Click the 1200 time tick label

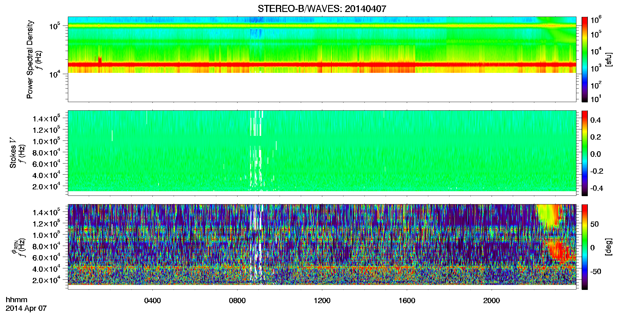click(322, 301)
